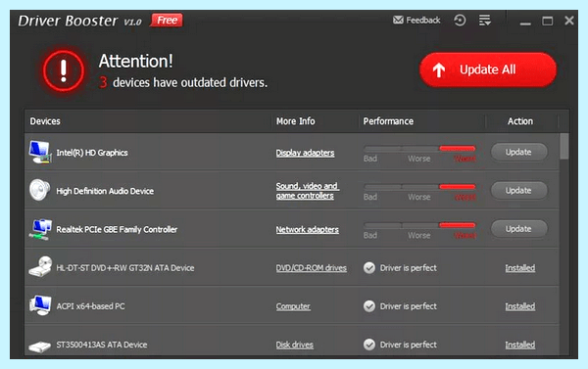Image resolution: width=588 pixels, height=369 pixels.
Task: Click the Action column header
Action: pos(520,121)
